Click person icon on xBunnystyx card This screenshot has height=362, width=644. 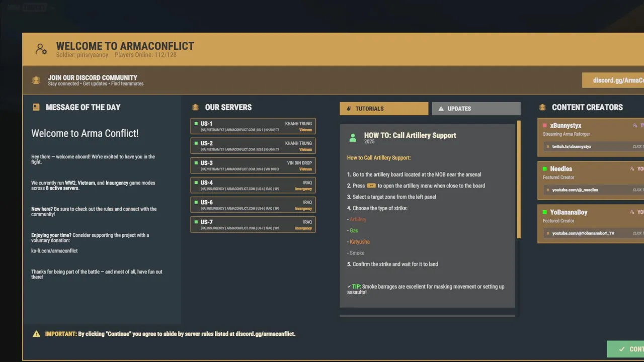[x=635, y=126]
